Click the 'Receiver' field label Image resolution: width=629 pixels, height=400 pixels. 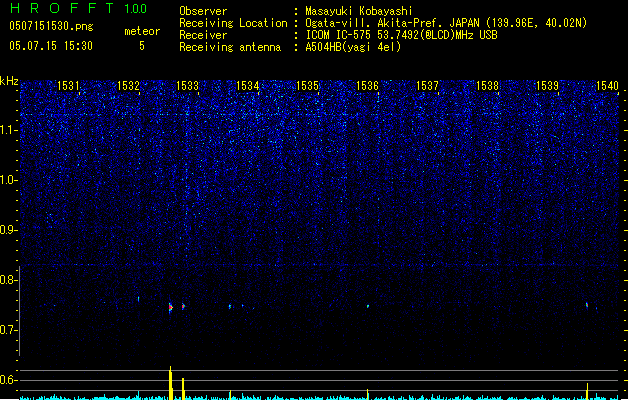(203, 35)
